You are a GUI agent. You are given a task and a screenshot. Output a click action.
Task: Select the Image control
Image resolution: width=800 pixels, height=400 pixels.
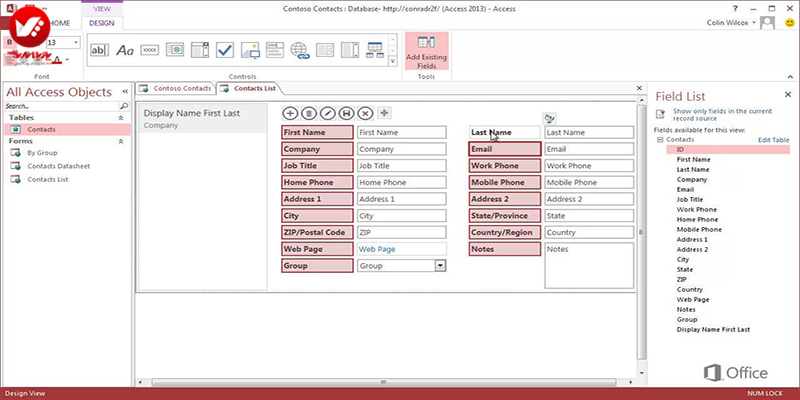250,50
